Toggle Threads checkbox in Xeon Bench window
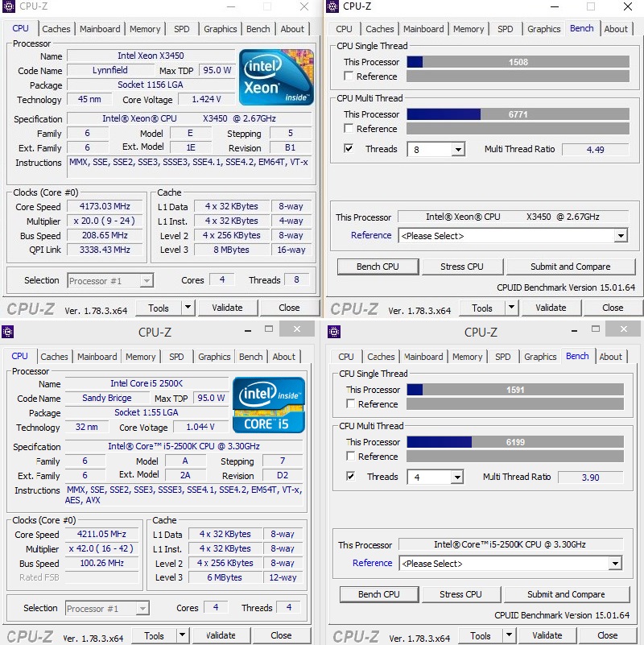Image resolution: width=644 pixels, height=645 pixels. click(349, 148)
